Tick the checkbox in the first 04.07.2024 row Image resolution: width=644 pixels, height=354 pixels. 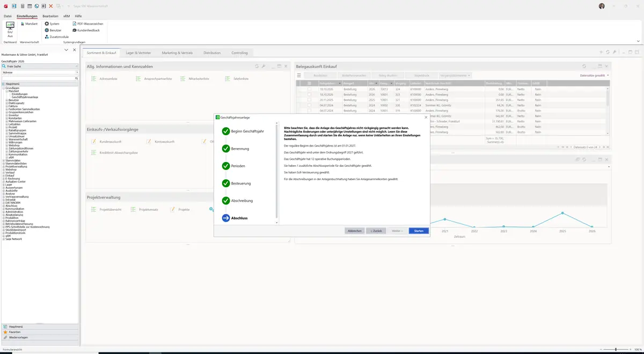pyautogui.click(x=309, y=105)
